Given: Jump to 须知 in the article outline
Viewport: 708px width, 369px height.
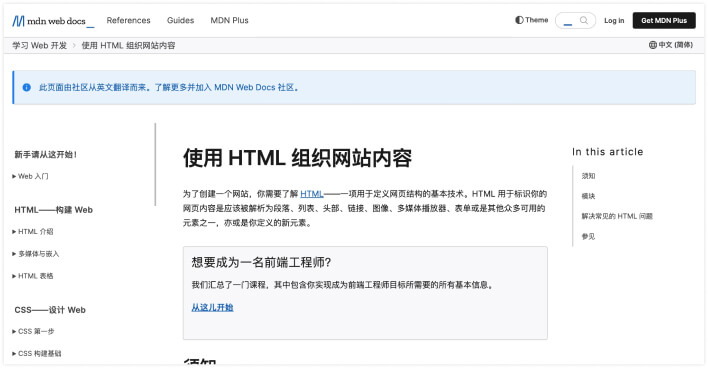Looking at the screenshot, I should point(588,176).
